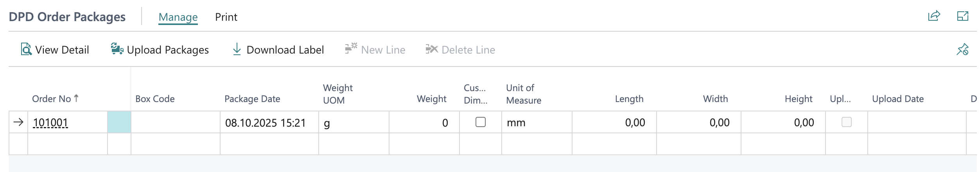Click the New Line icon
Viewport: 980px width, 172px height.
tap(351, 49)
